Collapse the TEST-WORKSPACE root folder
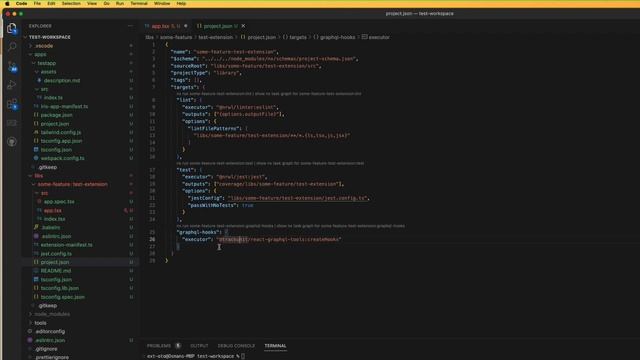Screen dimensions: 640x360 click(25, 37)
